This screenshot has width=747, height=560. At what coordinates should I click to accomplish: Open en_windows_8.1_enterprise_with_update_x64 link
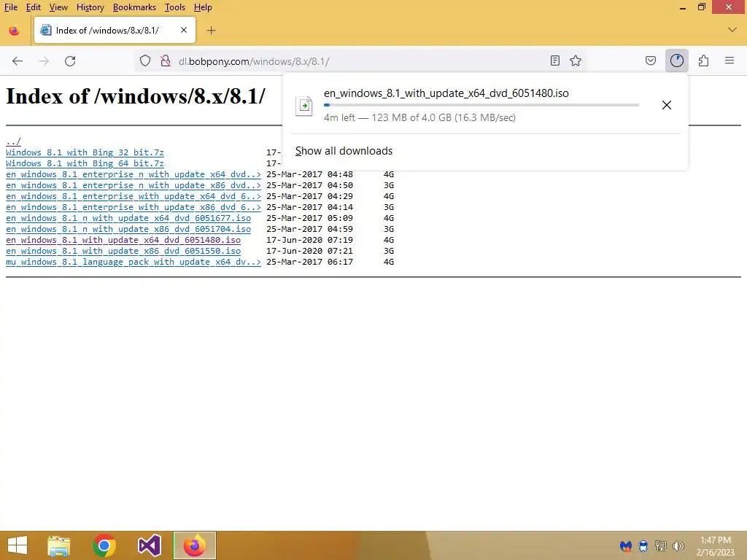[133, 196]
